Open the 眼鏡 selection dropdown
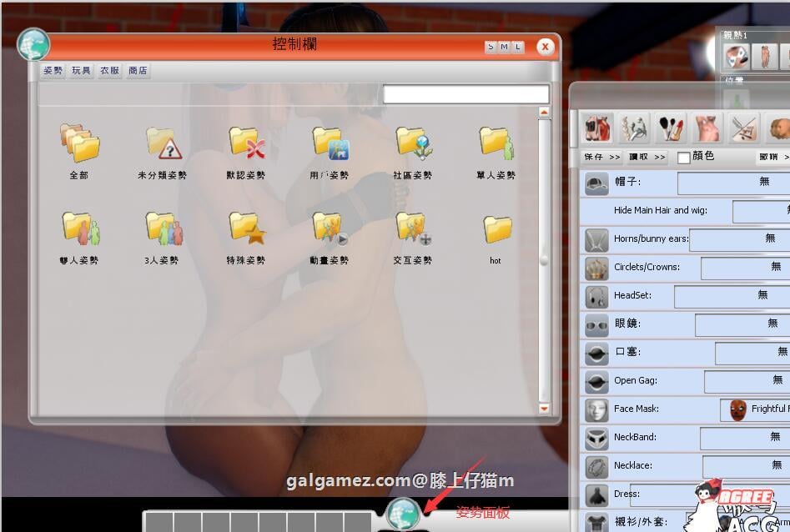790x532 pixels. coord(742,324)
